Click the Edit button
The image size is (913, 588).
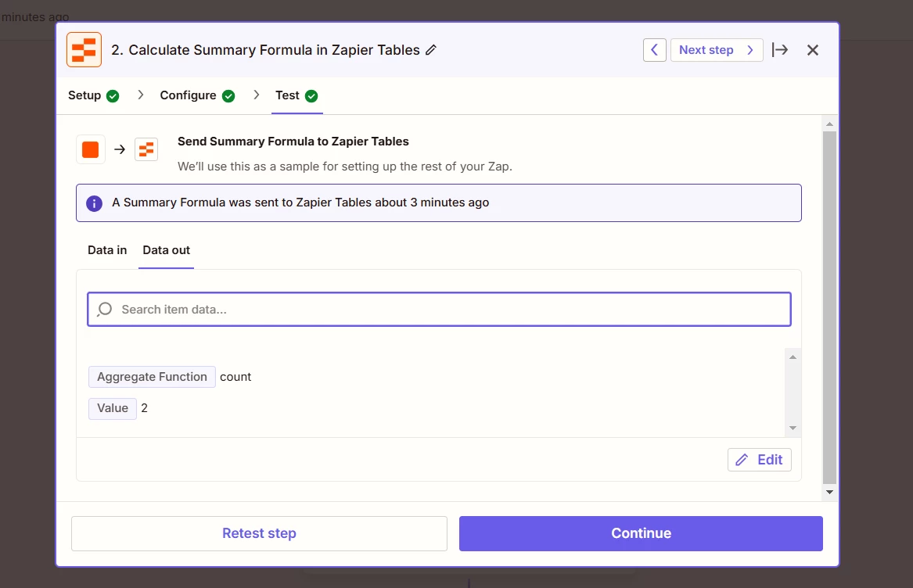pos(760,460)
